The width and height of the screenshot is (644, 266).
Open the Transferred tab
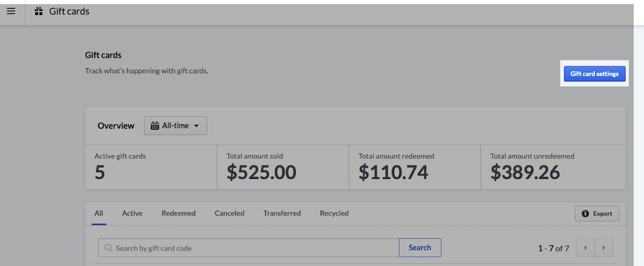click(282, 213)
